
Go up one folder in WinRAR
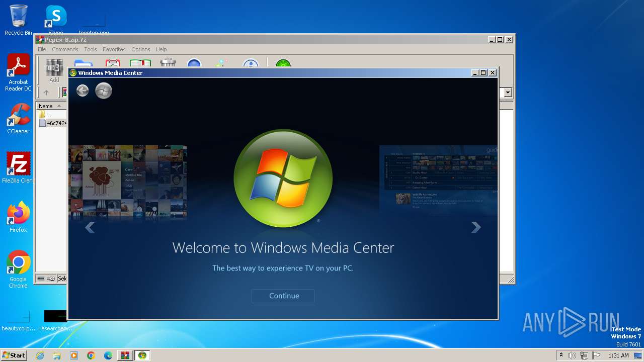[46, 93]
